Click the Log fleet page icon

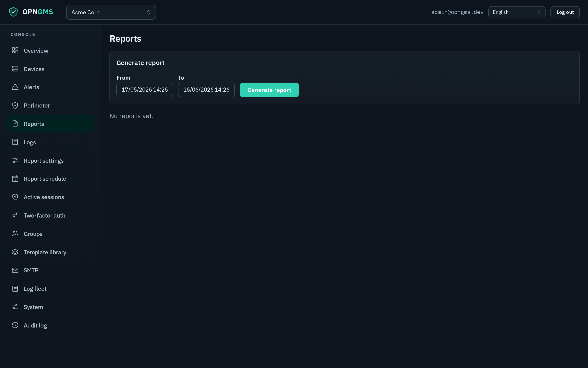(x=15, y=289)
